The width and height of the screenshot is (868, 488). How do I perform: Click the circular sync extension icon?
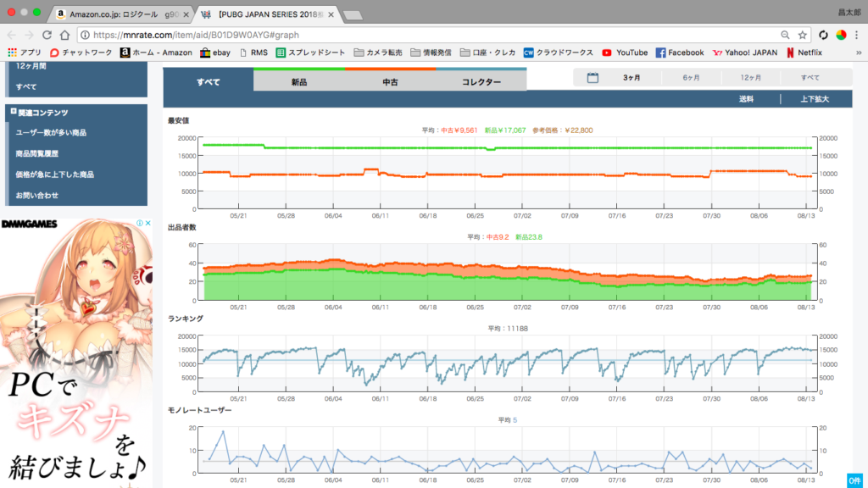[823, 35]
